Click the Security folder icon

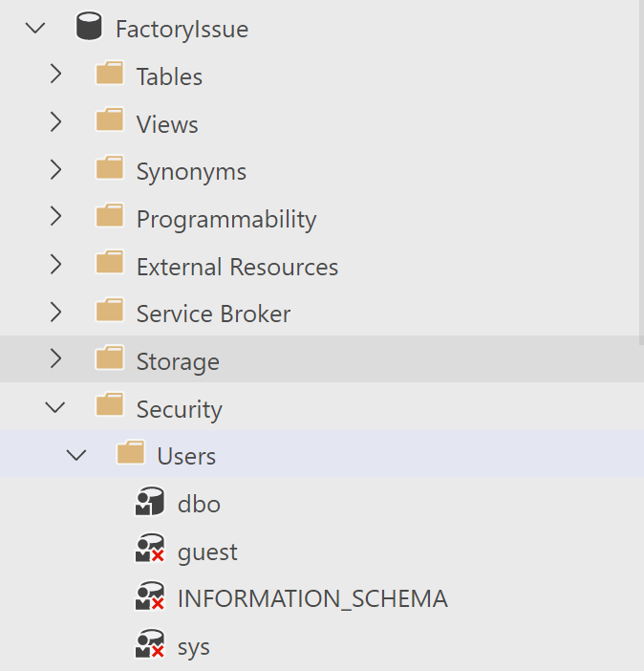110,404
